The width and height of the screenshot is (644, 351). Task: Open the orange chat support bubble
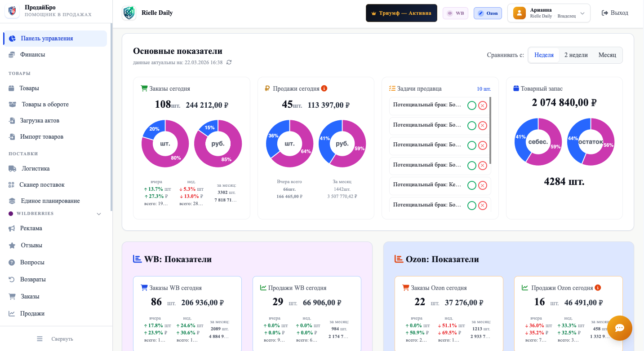[619, 328]
